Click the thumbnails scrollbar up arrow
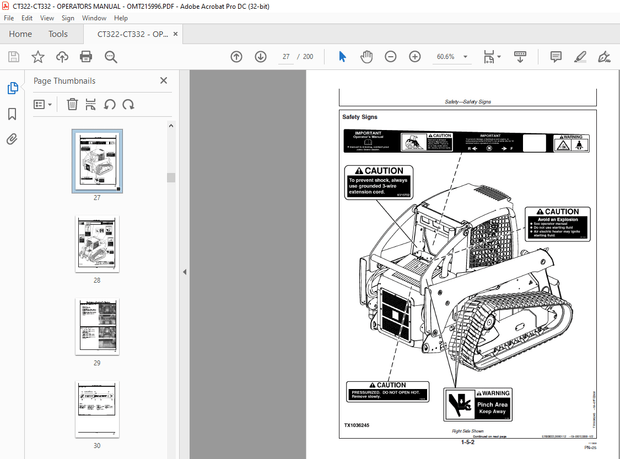The height and width of the screenshot is (459, 620). [x=171, y=126]
